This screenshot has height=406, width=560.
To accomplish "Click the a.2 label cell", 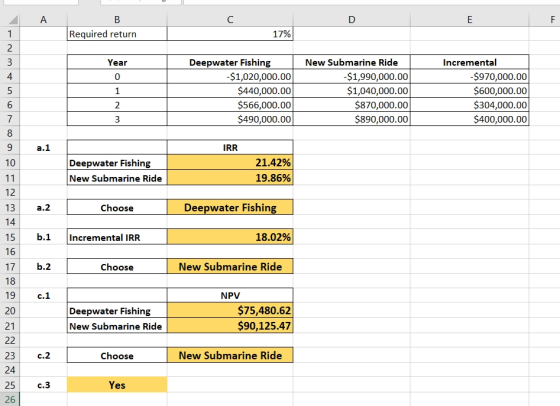I will click(x=43, y=207).
